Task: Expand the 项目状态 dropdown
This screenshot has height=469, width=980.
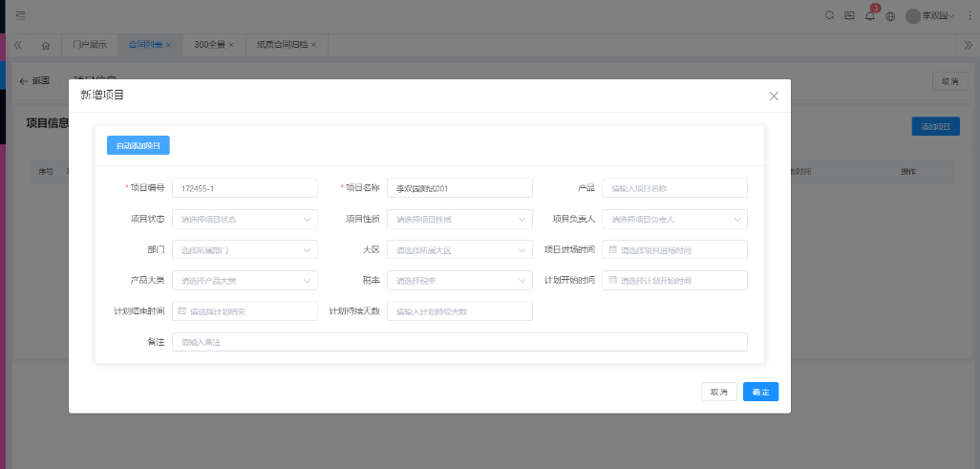Action: [245, 219]
